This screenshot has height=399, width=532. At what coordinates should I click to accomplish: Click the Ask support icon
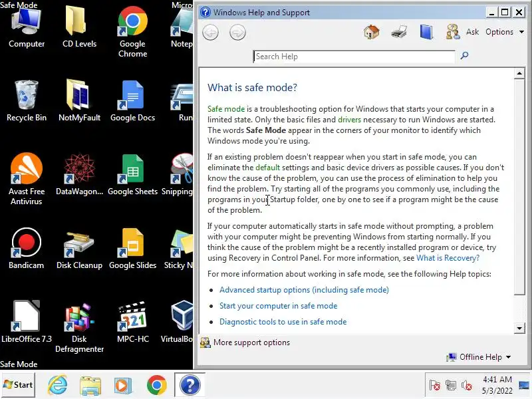point(453,32)
